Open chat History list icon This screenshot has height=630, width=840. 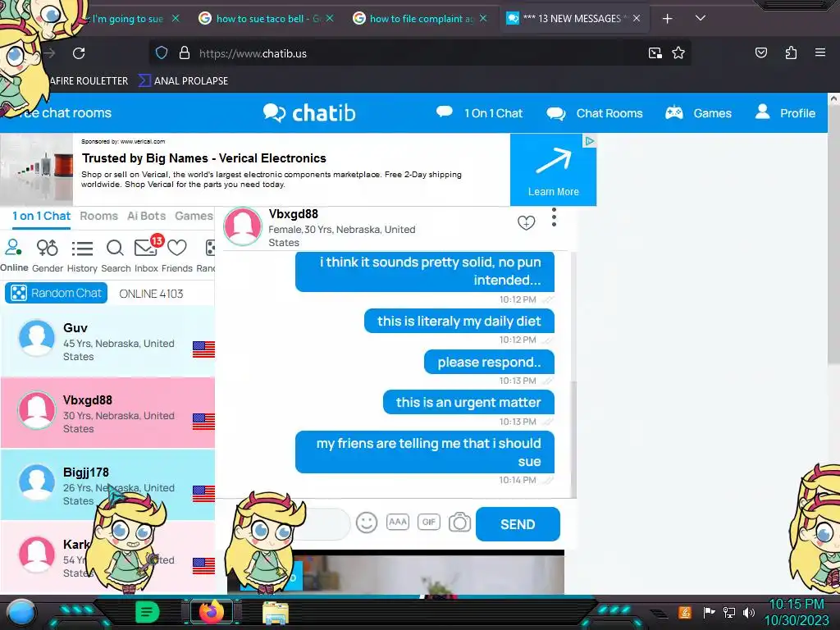coord(82,256)
